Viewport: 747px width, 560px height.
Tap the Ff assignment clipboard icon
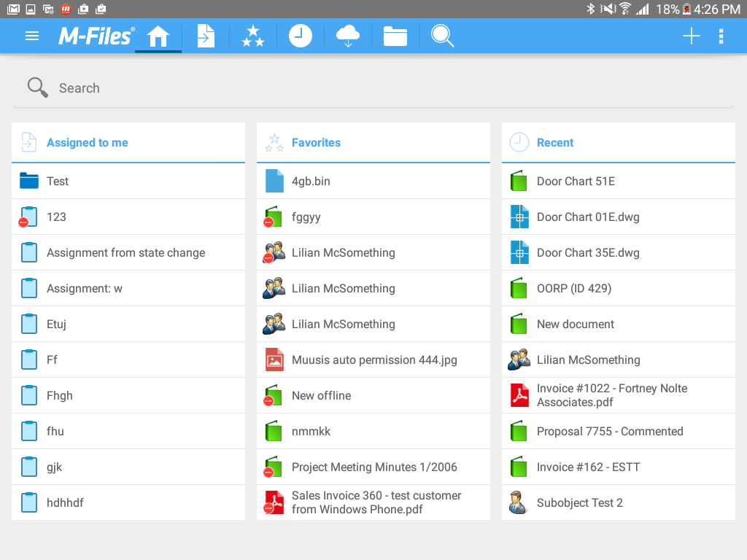click(29, 359)
